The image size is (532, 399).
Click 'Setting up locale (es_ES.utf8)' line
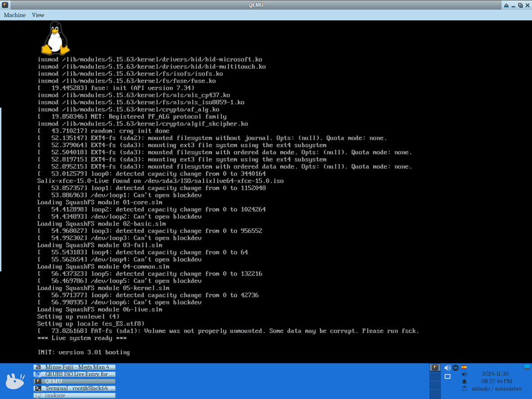(x=91, y=324)
